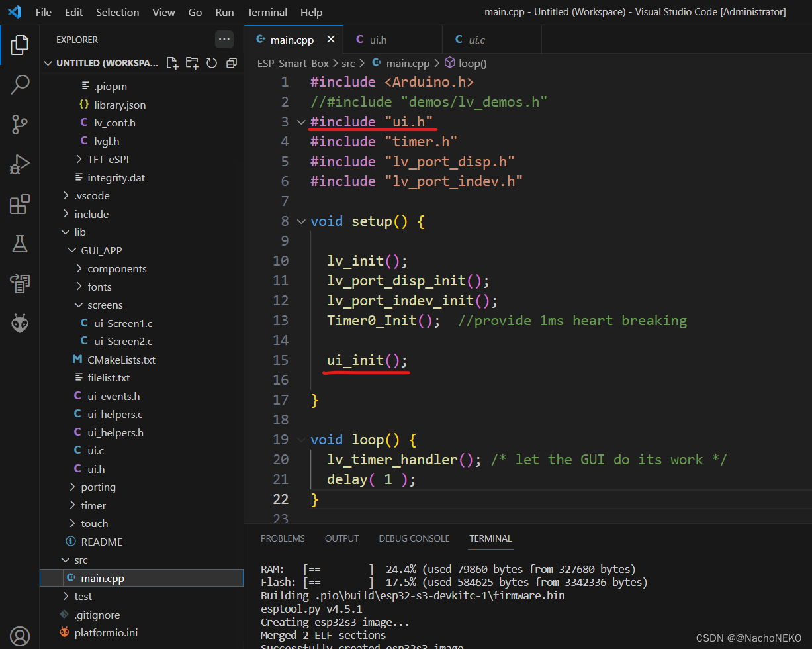Open the Edit menu
The width and height of the screenshot is (812, 649).
[x=74, y=12]
